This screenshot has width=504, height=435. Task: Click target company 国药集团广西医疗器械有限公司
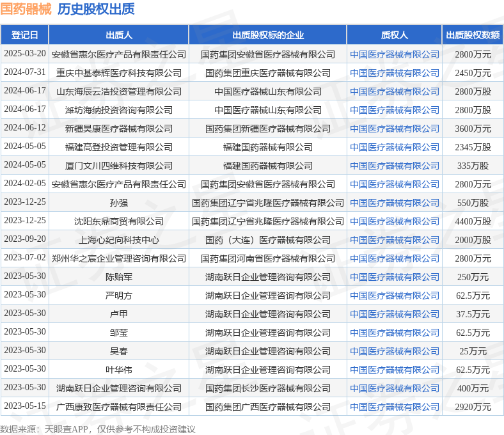coord(268,407)
